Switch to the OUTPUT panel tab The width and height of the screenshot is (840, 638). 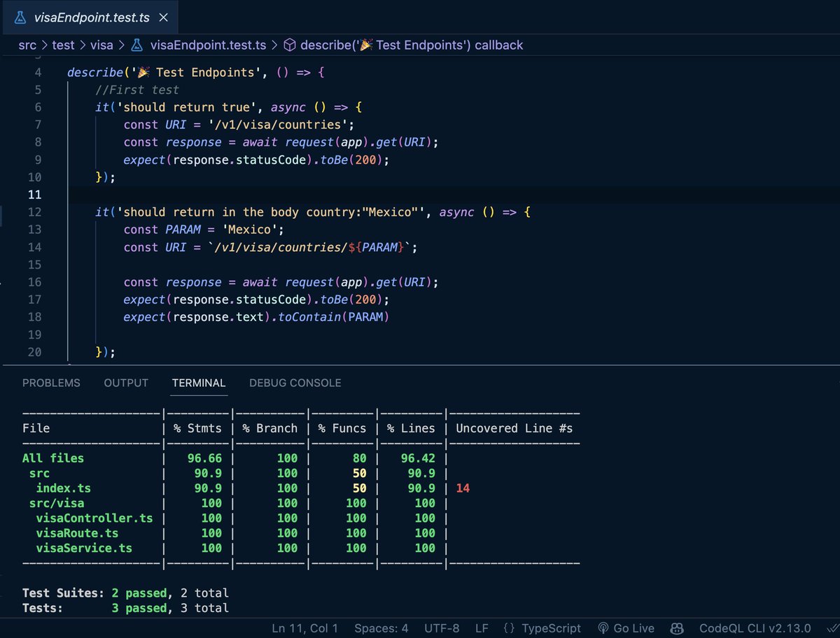126,383
